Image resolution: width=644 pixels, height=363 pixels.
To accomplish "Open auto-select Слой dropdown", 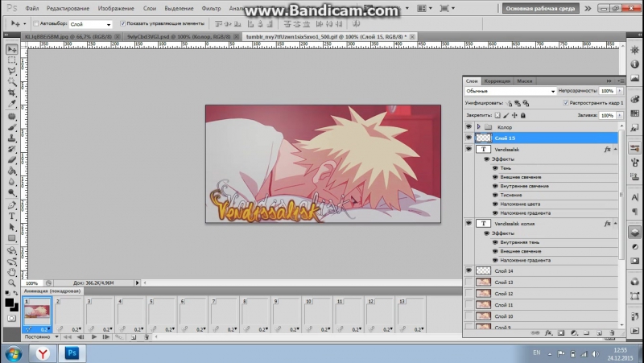I will 90,24.
